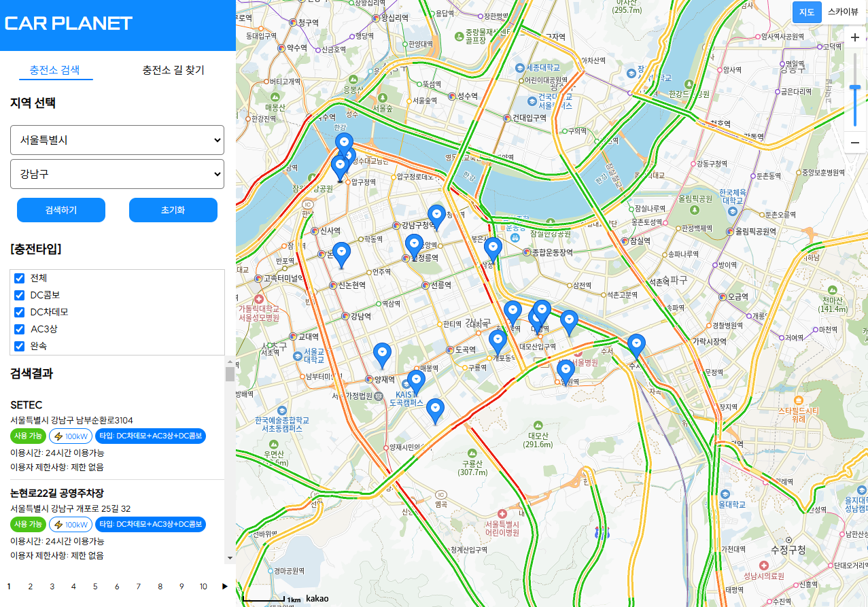This screenshot has height=607, width=868.
Task: Uncheck the DC차데모 charger type
Action: point(20,312)
